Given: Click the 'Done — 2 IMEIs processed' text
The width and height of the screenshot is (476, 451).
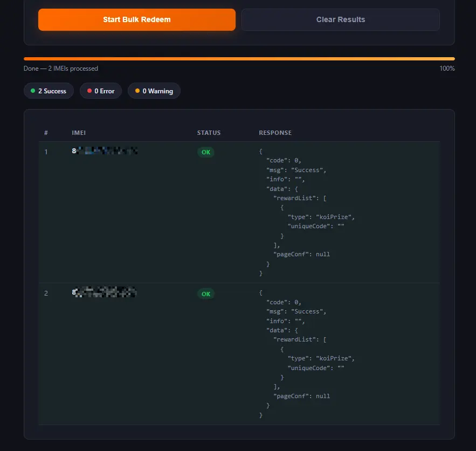Looking at the screenshot, I should pos(61,69).
